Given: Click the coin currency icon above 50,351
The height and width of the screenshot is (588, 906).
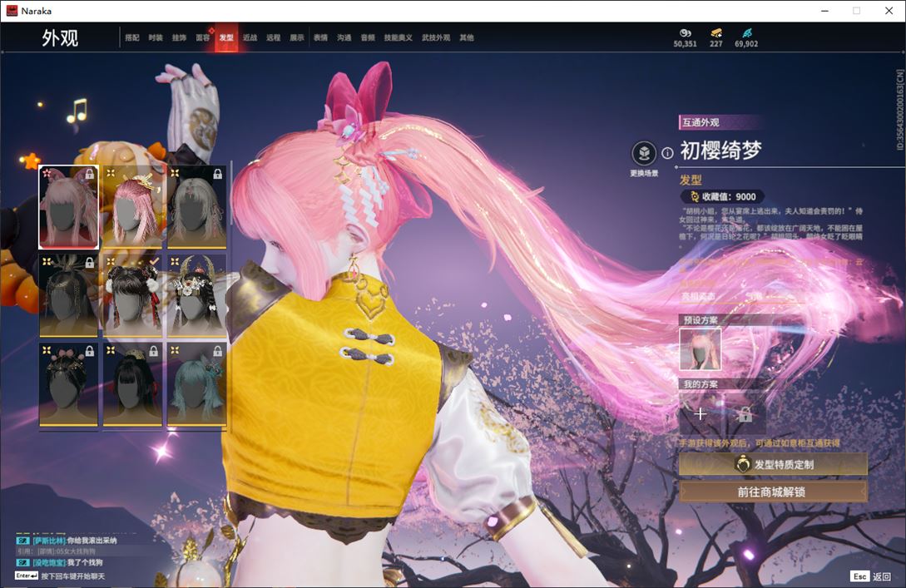Looking at the screenshot, I should [x=686, y=33].
